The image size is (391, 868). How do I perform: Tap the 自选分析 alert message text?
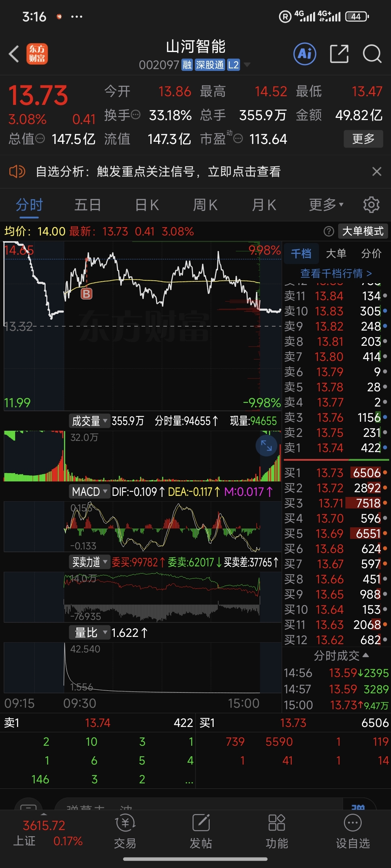pos(158,171)
